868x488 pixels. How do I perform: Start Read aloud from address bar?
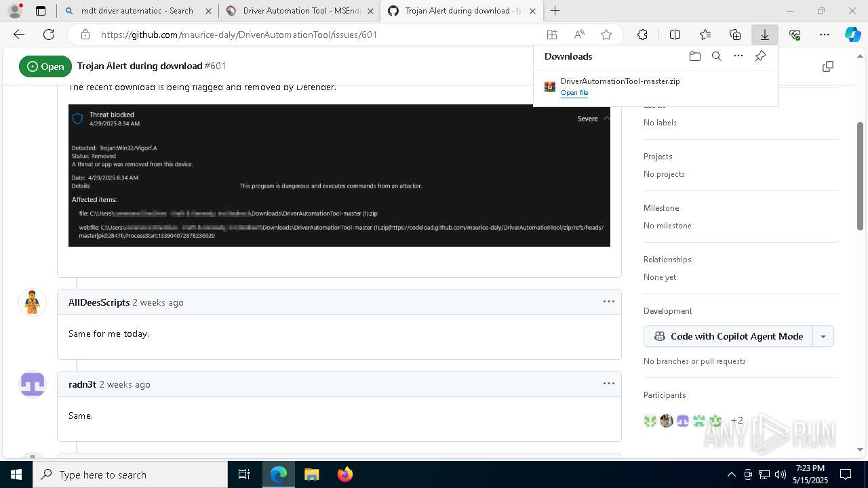point(579,35)
